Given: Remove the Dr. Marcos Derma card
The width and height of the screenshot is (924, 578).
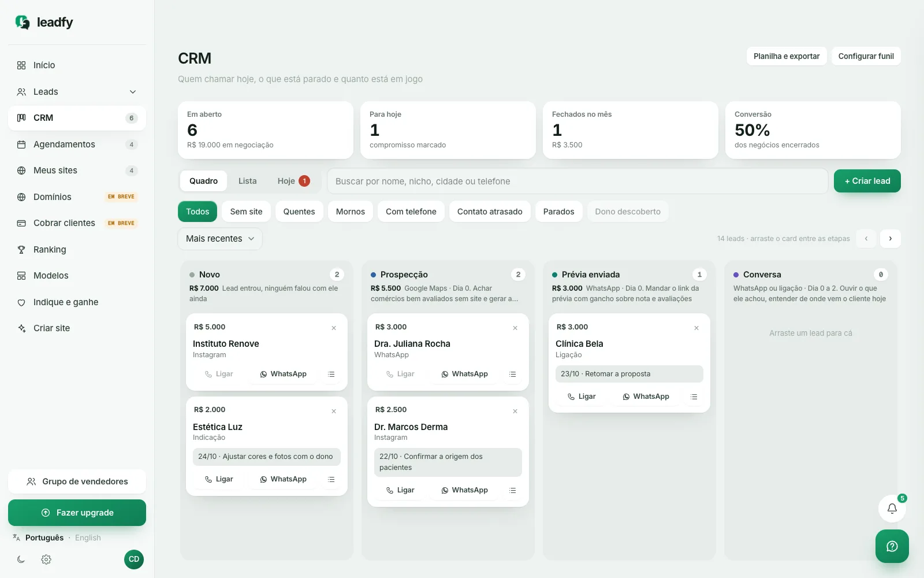Looking at the screenshot, I should [515, 411].
